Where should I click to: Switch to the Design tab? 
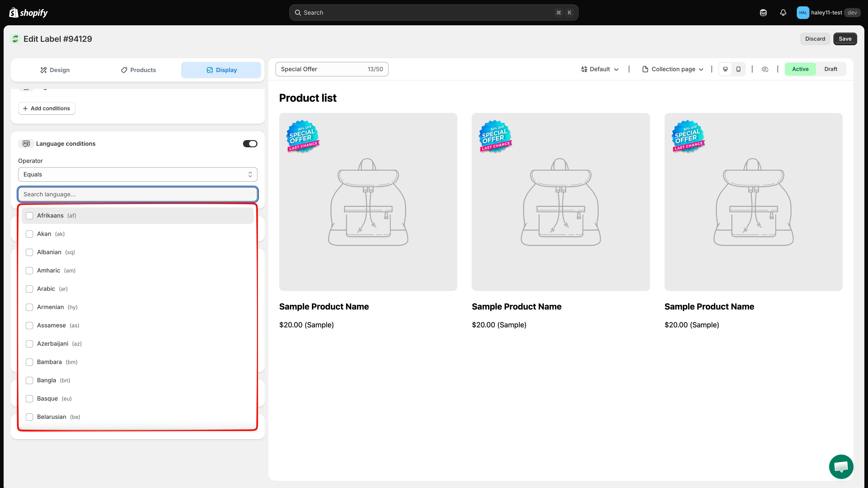point(55,70)
